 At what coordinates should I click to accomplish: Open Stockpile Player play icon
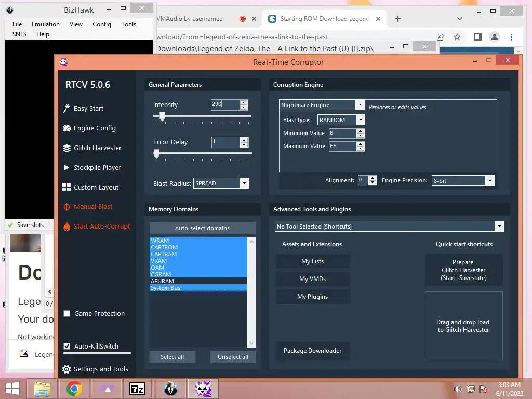66,168
